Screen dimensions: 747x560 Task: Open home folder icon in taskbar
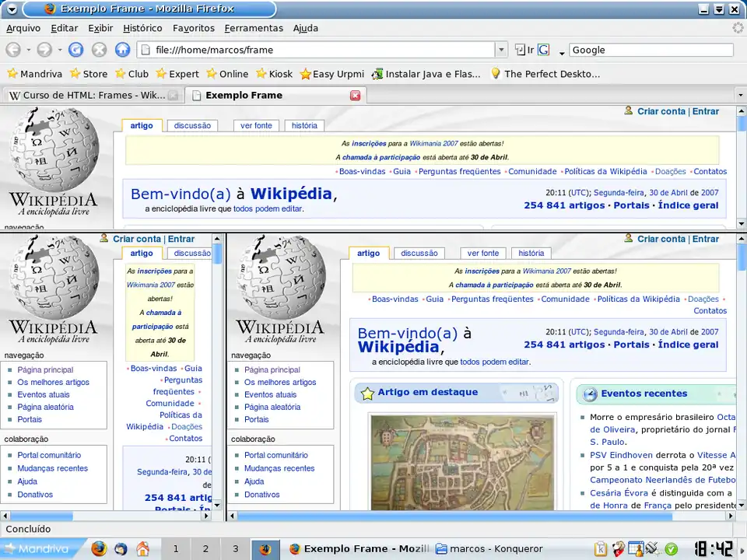[x=143, y=548]
